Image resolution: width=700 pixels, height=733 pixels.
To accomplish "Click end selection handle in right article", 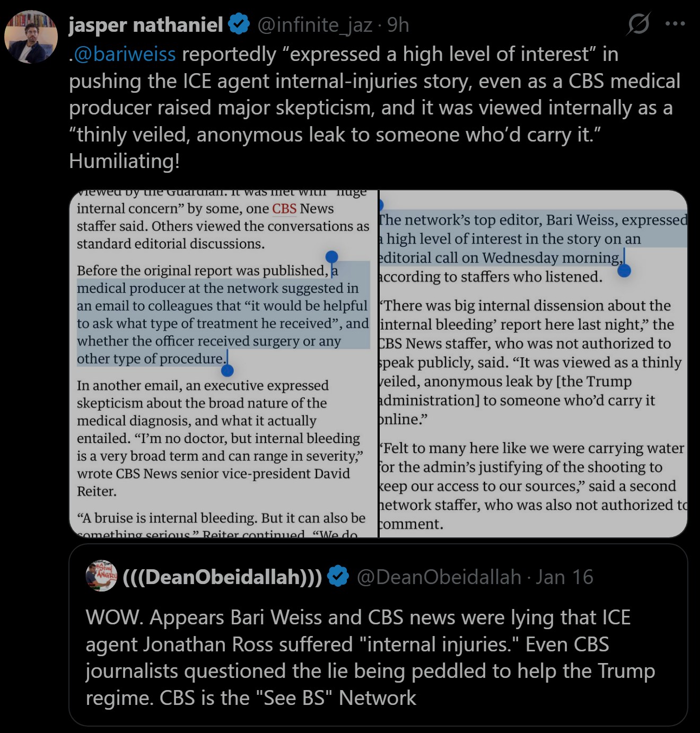I will click(624, 270).
